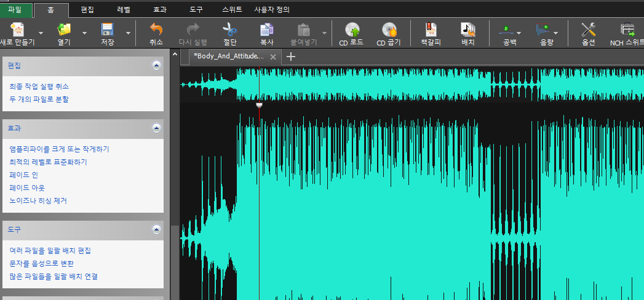Load a CD with CD 로드 icon
Image resolution: width=644 pixels, height=300 pixels.
[x=352, y=30]
